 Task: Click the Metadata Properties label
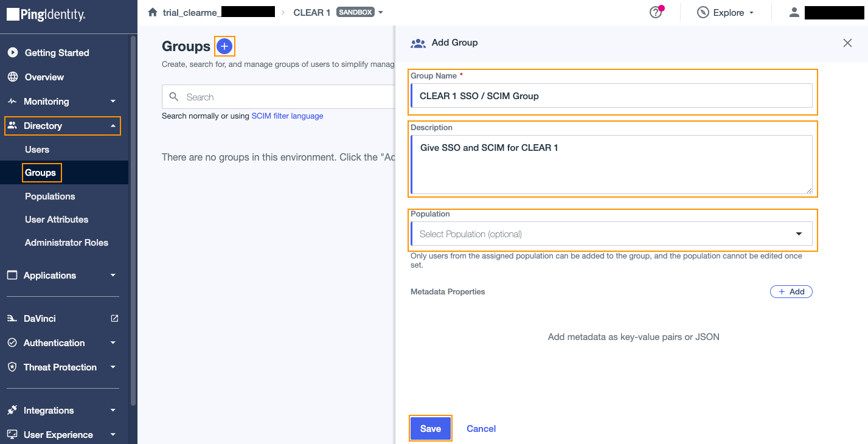click(x=448, y=292)
